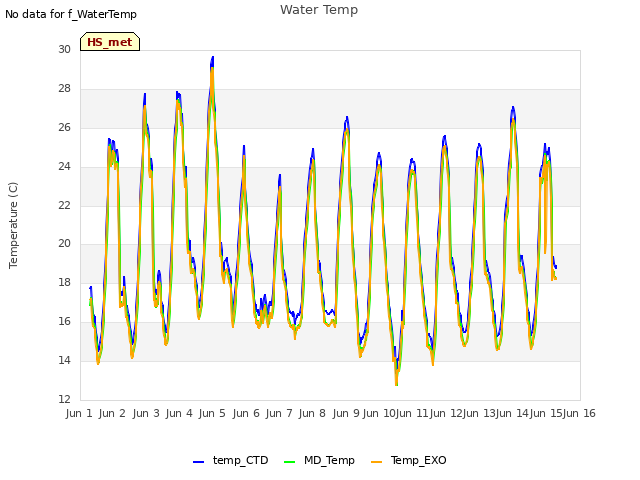Click the Jun 12 x-axis label
Screen dimensions: 640x480
click(x=446, y=413)
